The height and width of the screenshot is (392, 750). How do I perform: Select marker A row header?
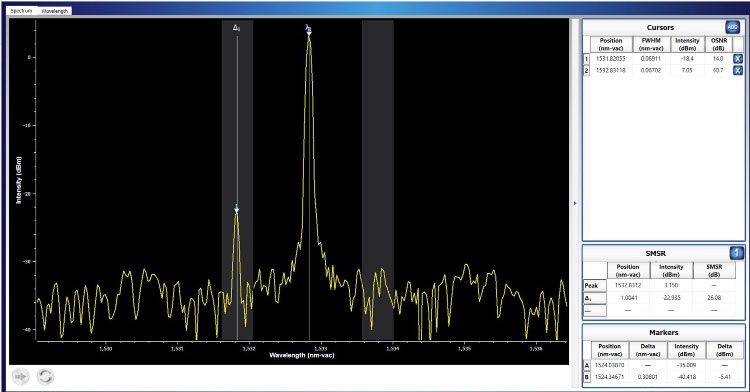pos(587,365)
